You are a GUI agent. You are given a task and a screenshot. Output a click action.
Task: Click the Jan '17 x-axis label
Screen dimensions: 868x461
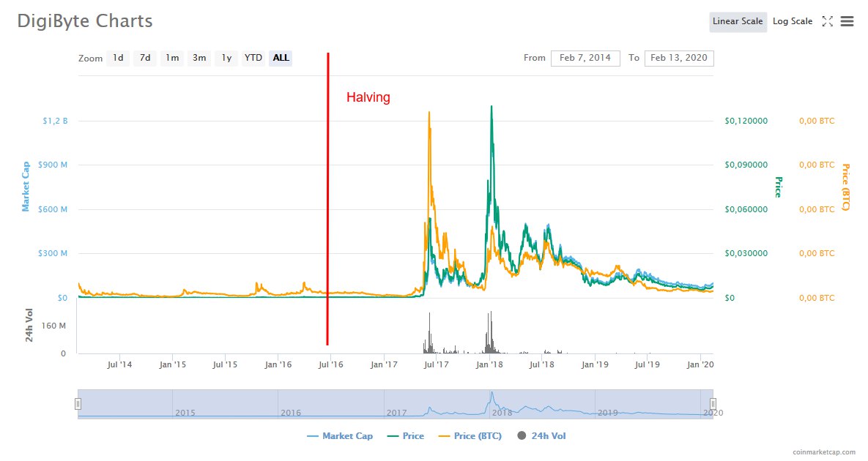coord(384,365)
